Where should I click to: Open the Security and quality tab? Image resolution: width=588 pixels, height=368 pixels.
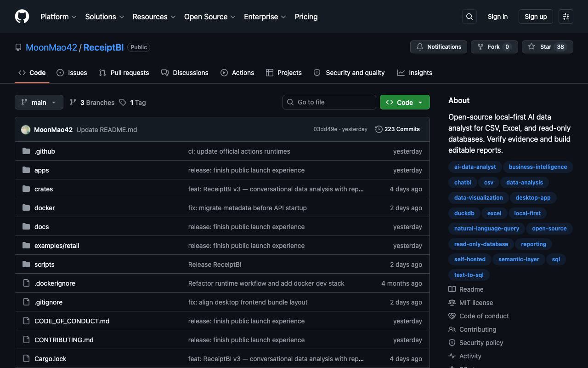point(349,73)
